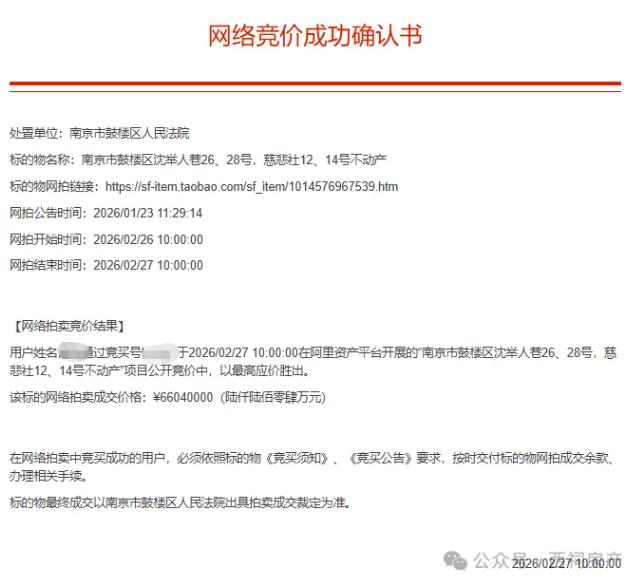Click the amount in words 陆仟陆佰零肆万元

(x=272, y=397)
